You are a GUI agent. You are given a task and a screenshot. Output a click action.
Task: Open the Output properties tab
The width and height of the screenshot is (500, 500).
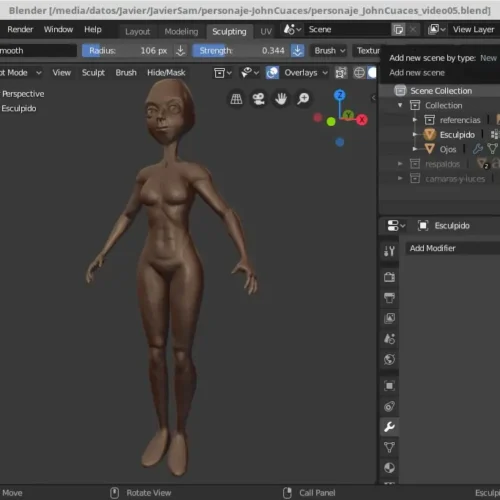pyautogui.click(x=389, y=297)
